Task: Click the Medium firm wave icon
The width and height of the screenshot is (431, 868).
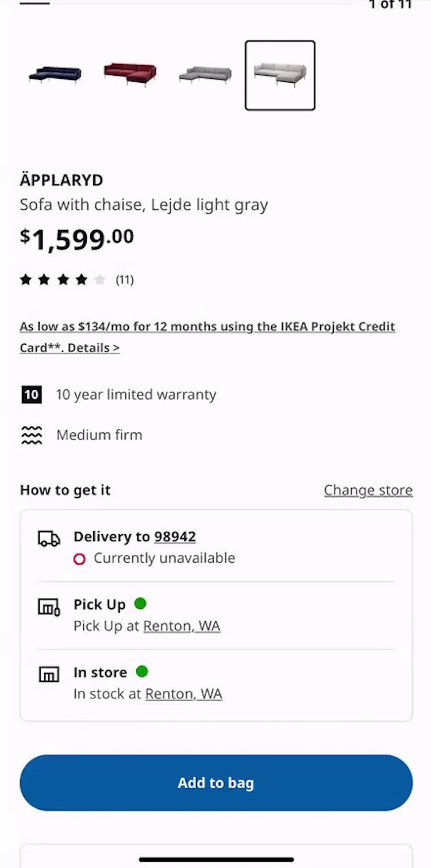Action: [32, 435]
